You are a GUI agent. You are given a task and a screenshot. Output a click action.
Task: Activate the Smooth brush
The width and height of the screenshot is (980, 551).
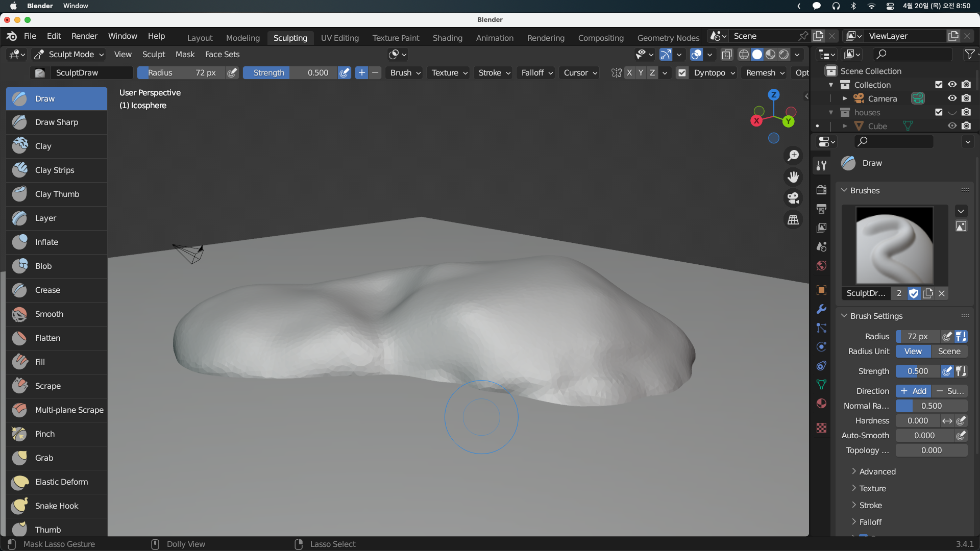57,314
